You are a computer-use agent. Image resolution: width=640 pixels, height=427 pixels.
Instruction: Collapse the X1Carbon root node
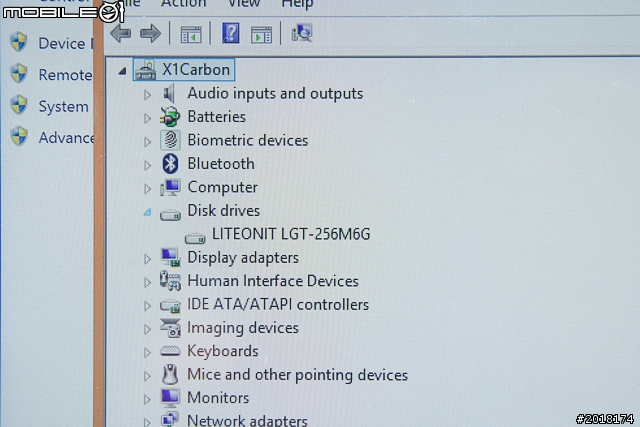coord(122,71)
